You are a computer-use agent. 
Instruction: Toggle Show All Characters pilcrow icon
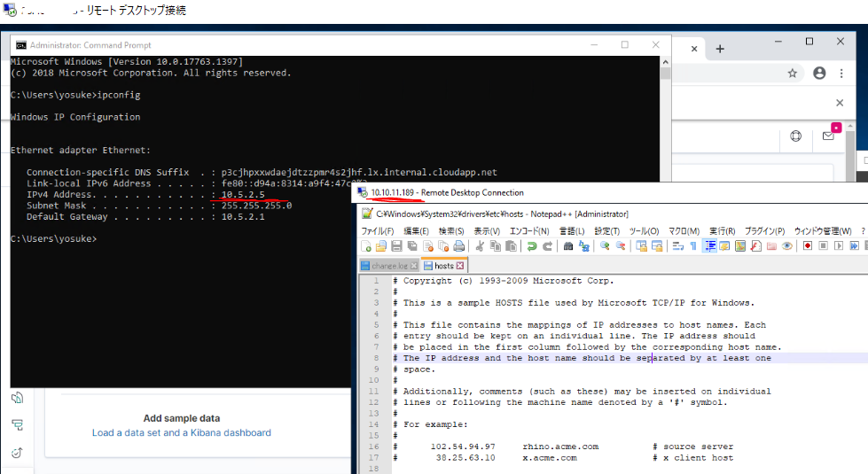click(693, 246)
